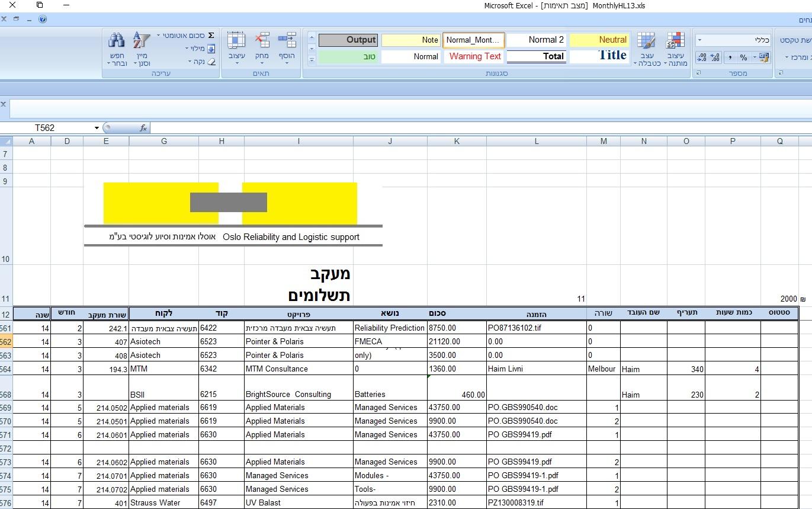
Task: Click the Oslo Reliability logo image
Action: coord(233,214)
